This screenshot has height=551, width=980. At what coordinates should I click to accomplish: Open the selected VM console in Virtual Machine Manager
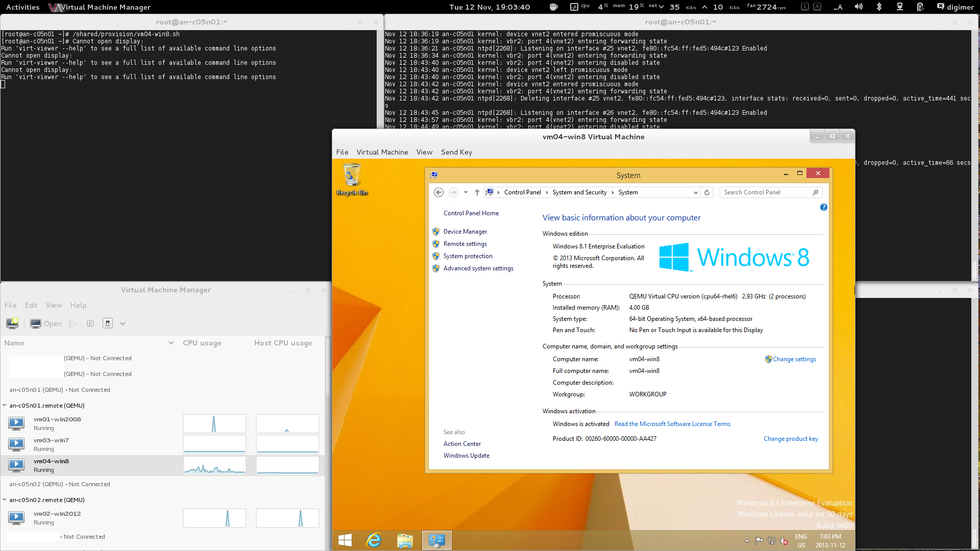click(x=46, y=323)
